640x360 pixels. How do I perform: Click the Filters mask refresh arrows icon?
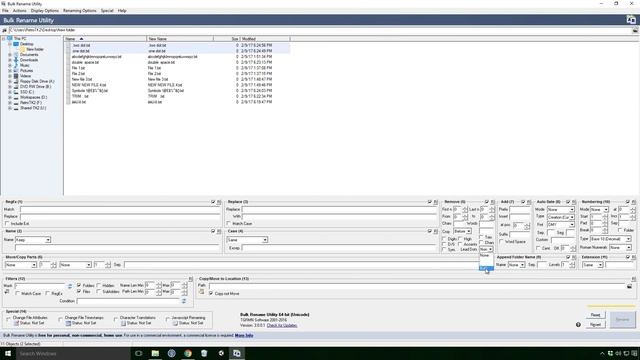click(x=70, y=286)
